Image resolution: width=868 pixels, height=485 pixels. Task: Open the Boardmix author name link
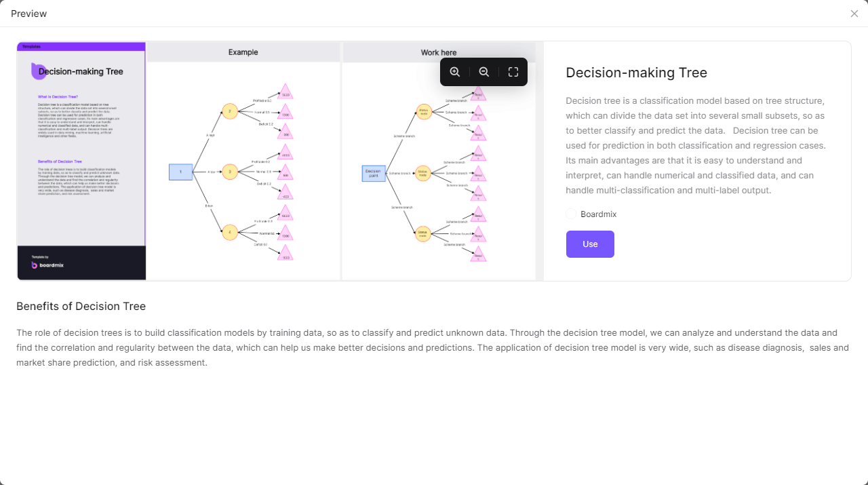pyautogui.click(x=599, y=214)
